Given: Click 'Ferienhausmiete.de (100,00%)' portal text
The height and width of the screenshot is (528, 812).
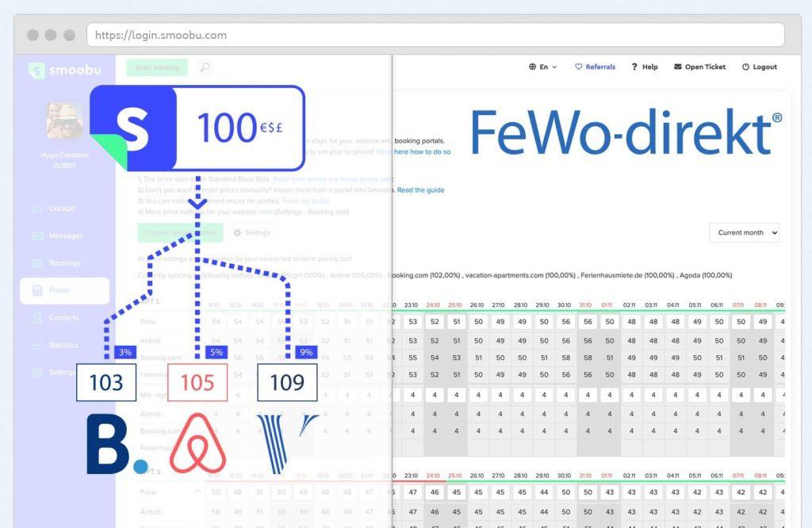Looking at the screenshot, I should [628, 275].
